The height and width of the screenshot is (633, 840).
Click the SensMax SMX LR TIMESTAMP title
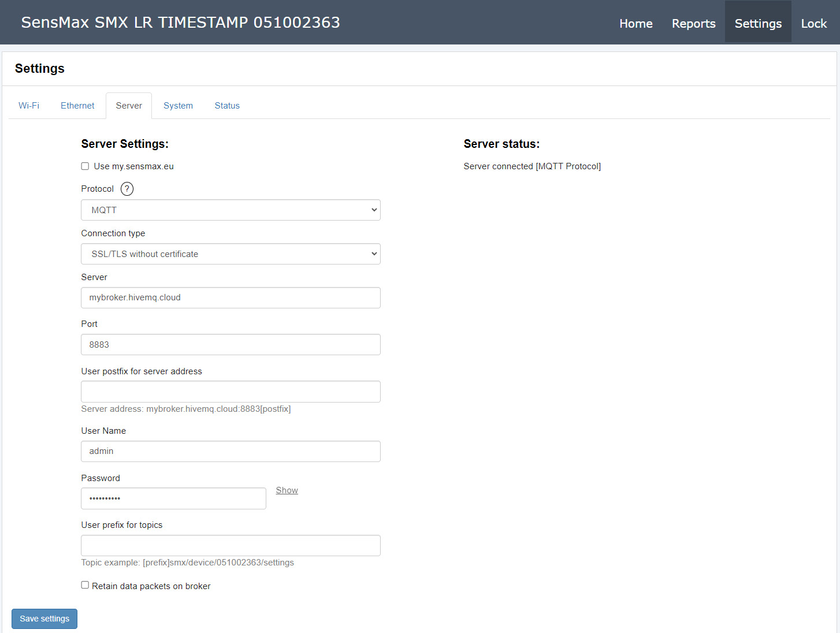[x=180, y=23]
